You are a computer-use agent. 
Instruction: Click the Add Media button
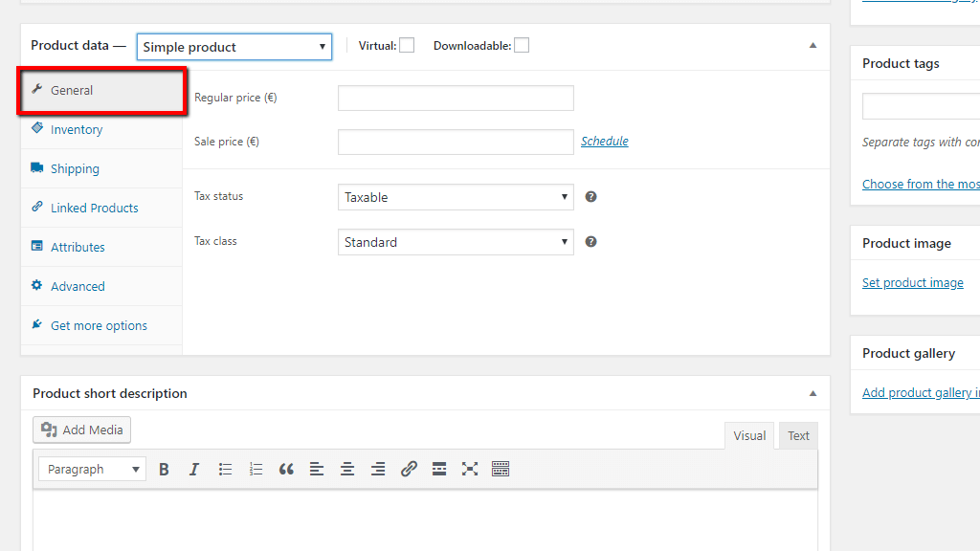tap(82, 430)
